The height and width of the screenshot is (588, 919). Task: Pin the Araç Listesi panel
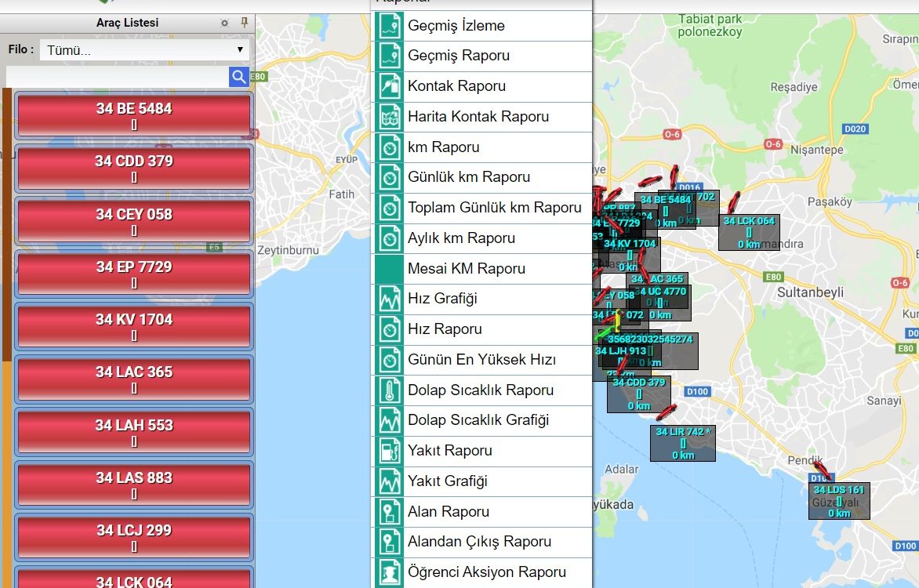coord(245,22)
